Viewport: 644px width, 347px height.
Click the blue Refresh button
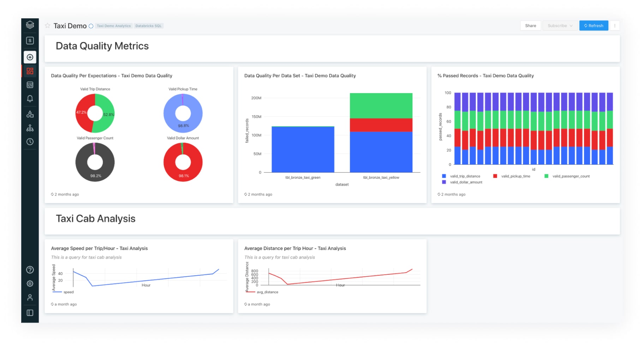coord(594,25)
